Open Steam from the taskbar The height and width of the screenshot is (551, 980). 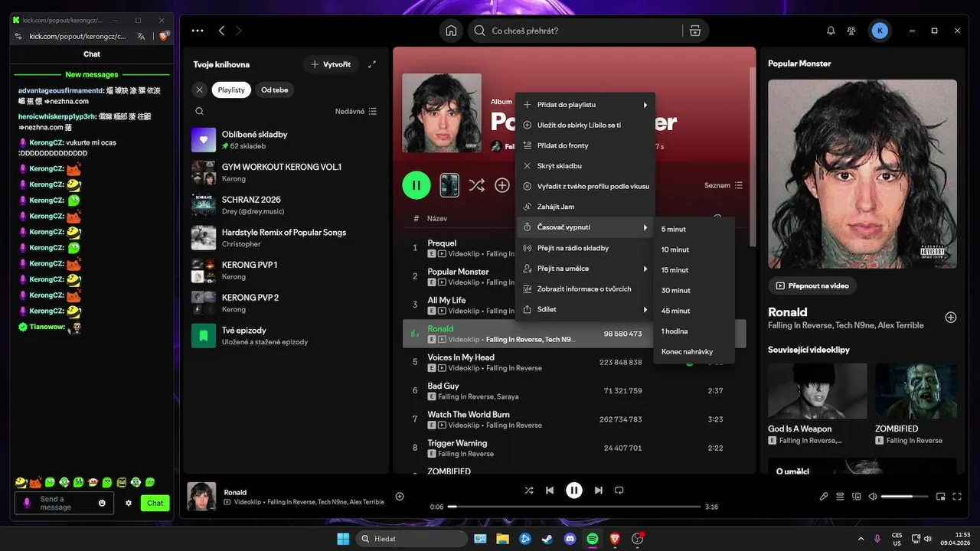click(x=547, y=539)
